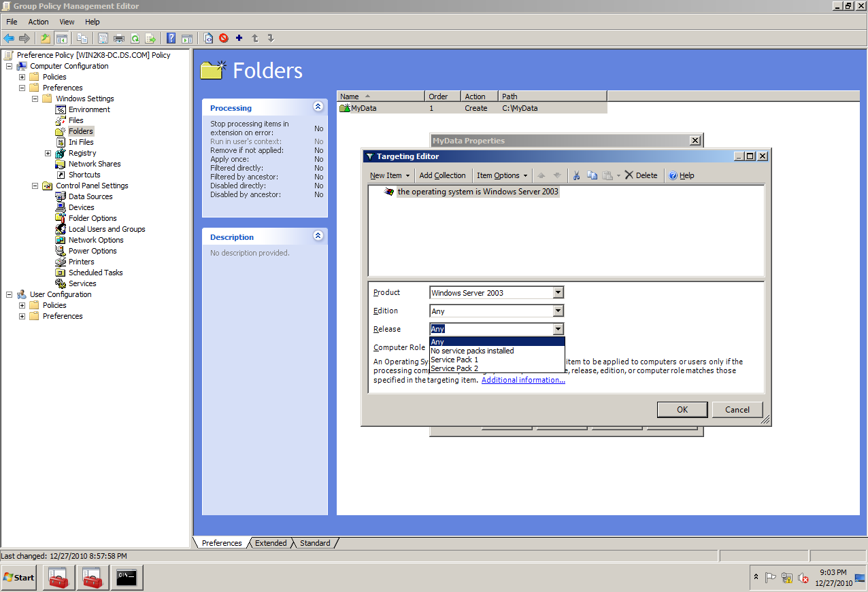This screenshot has width=868, height=592.
Task: Open the Start menu
Action: [18, 577]
